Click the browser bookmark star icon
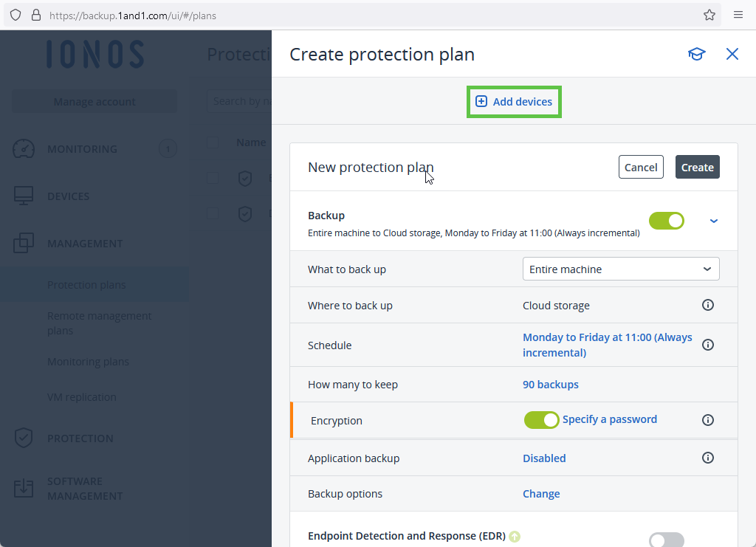The width and height of the screenshot is (756, 547). (x=709, y=15)
